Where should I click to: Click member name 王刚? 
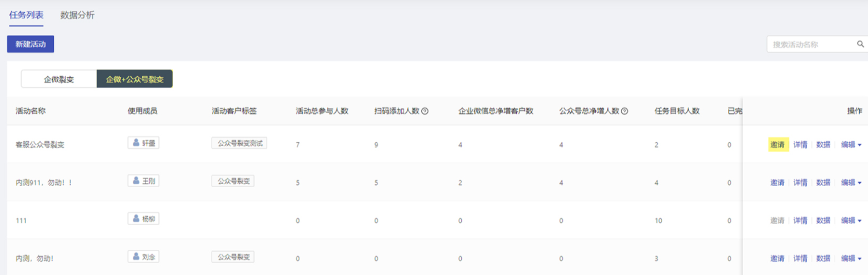tap(148, 181)
